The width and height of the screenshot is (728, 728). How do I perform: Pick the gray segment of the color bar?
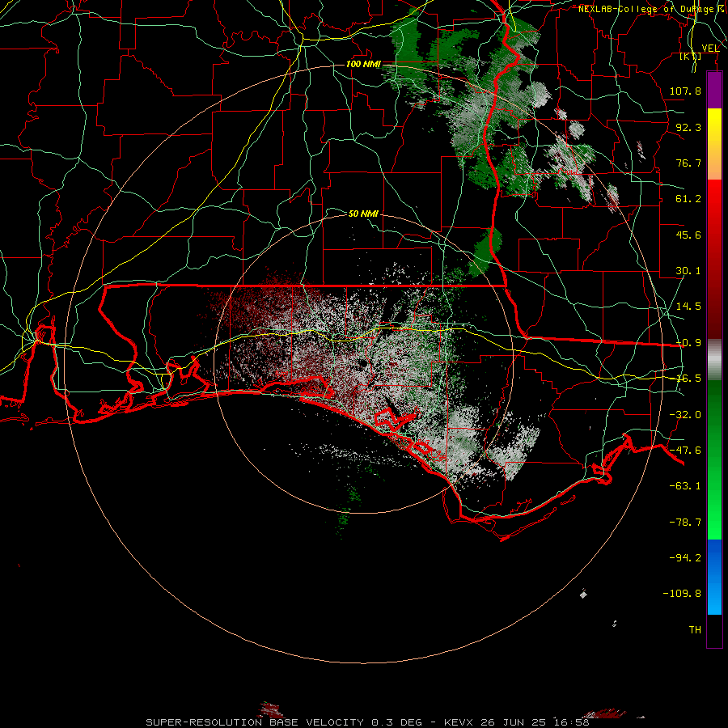tap(714, 359)
